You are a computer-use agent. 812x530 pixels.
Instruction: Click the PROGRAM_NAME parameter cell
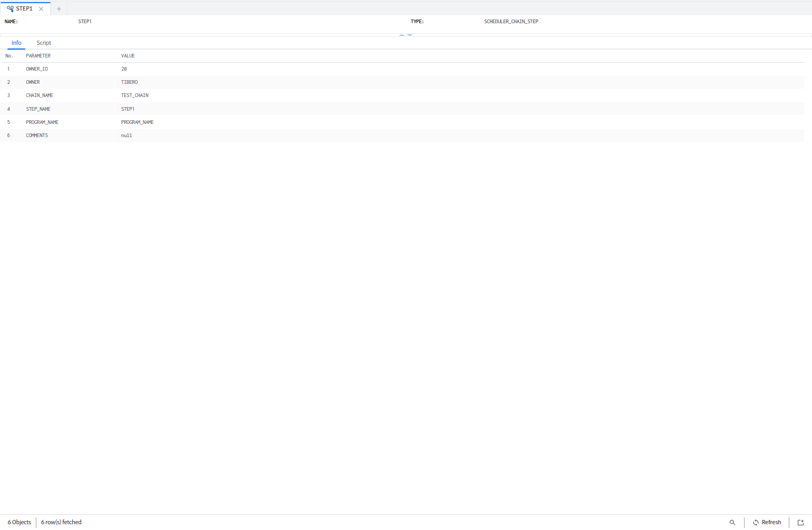[x=42, y=122]
